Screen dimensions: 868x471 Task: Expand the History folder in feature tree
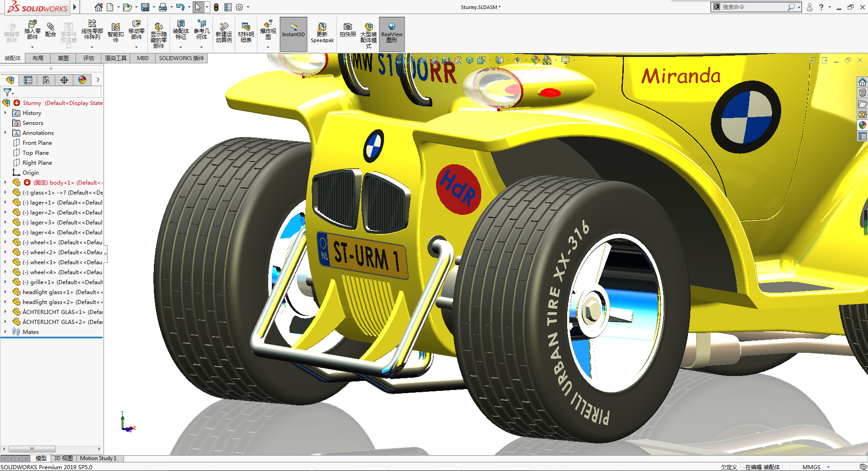coord(5,113)
